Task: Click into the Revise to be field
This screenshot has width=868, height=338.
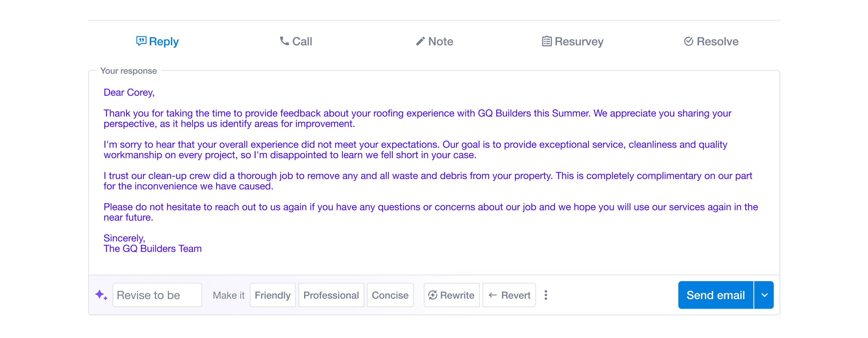Action: pyautogui.click(x=157, y=295)
